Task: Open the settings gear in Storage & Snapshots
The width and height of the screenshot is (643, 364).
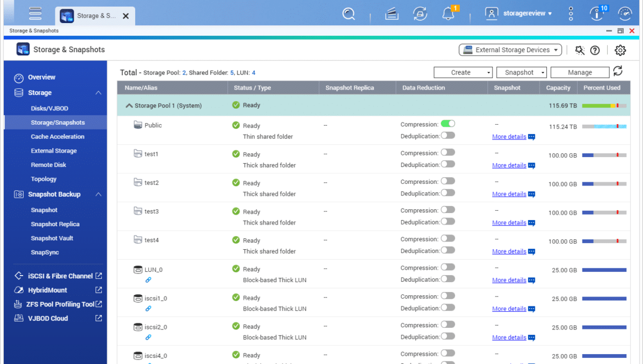Action: pos(620,50)
